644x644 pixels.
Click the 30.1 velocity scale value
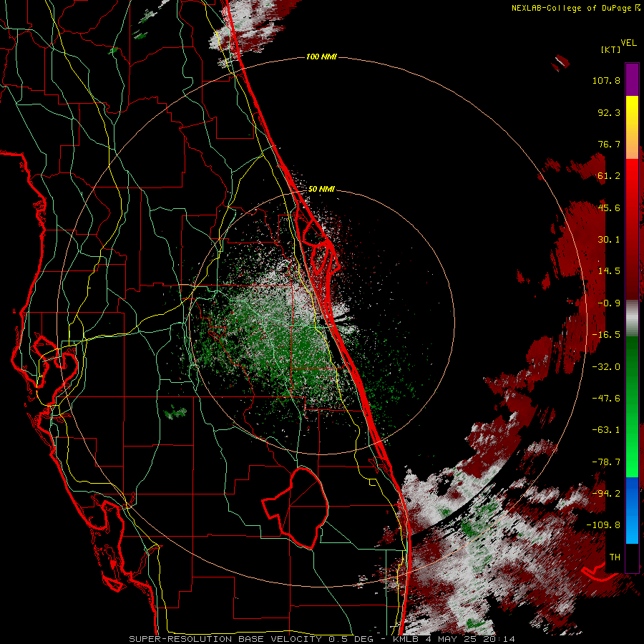click(x=609, y=240)
